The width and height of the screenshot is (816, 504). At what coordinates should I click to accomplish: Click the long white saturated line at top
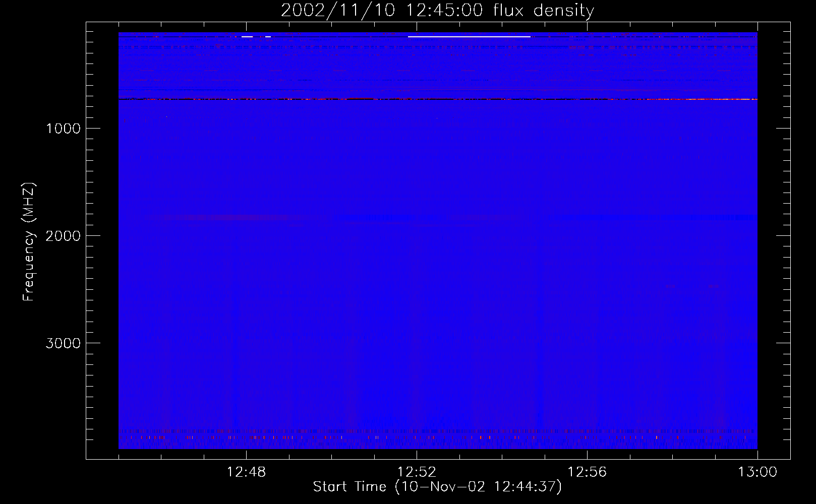pos(469,37)
